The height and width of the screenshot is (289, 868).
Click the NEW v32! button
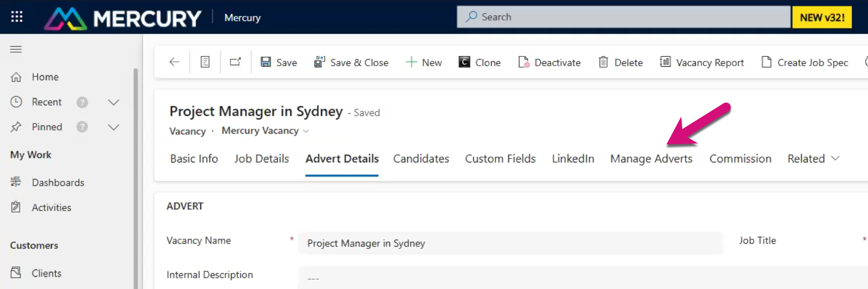click(x=822, y=17)
